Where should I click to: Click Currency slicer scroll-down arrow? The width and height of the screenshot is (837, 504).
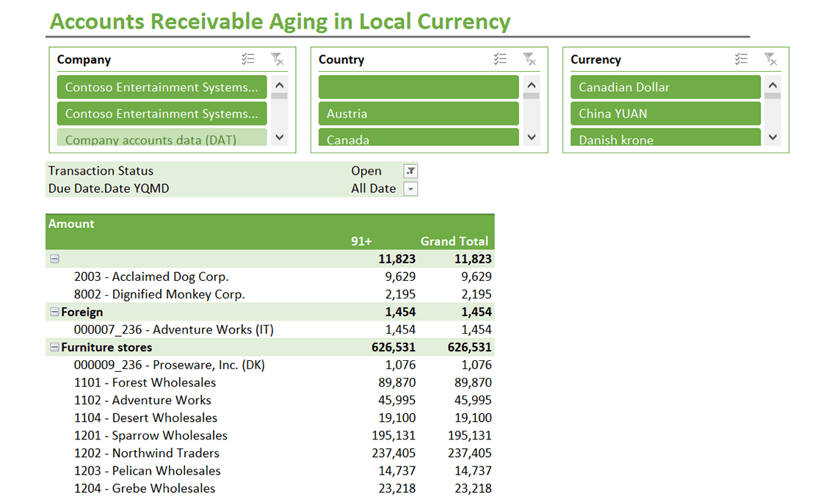[x=772, y=137]
